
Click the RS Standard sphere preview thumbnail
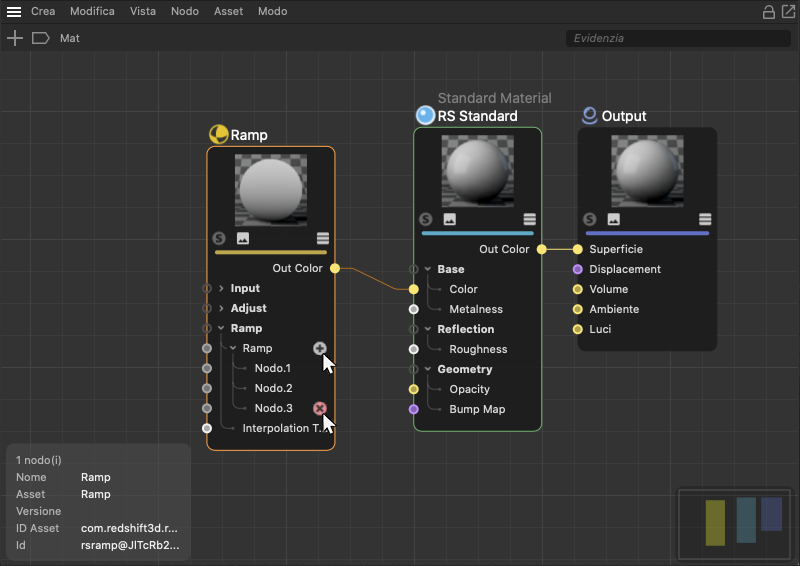(x=478, y=171)
